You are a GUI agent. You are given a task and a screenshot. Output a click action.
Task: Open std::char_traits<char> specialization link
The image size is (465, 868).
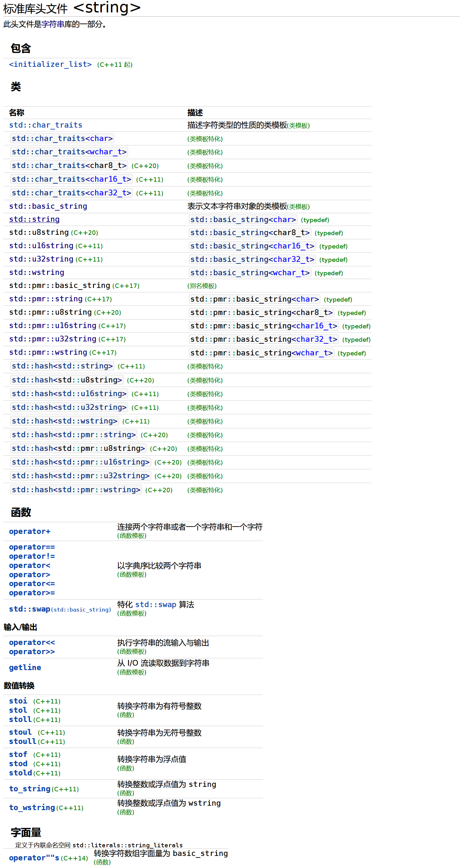point(62,138)
